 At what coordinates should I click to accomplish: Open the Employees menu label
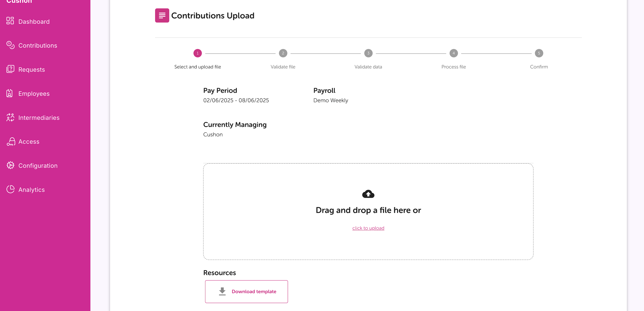tap(34, 93)
